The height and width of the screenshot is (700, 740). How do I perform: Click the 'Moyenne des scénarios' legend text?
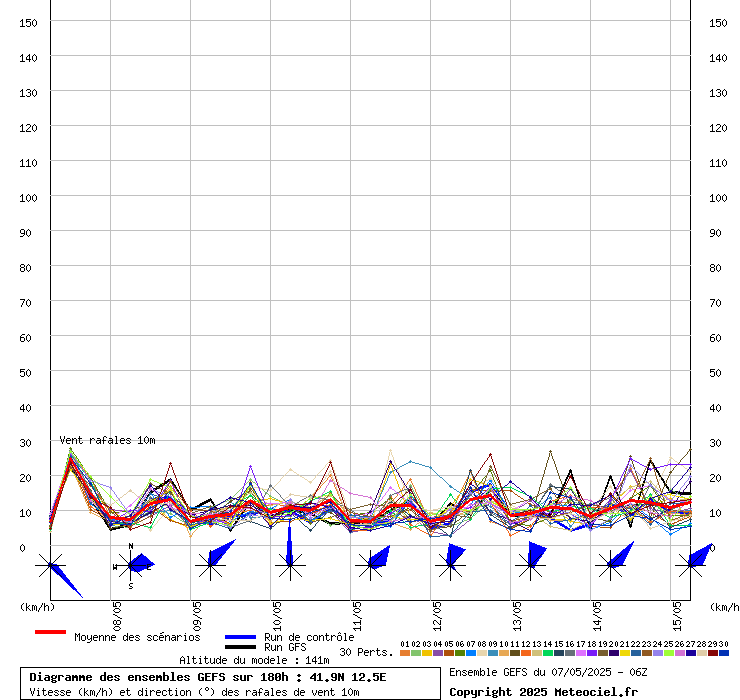point(137,637)
